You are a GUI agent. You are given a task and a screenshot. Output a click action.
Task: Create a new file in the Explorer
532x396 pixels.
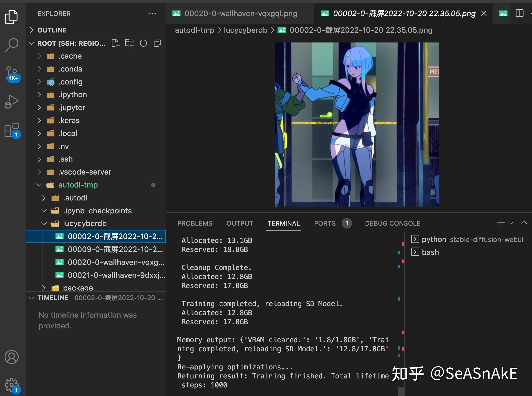pyautogui.click(x=116, y=43)
